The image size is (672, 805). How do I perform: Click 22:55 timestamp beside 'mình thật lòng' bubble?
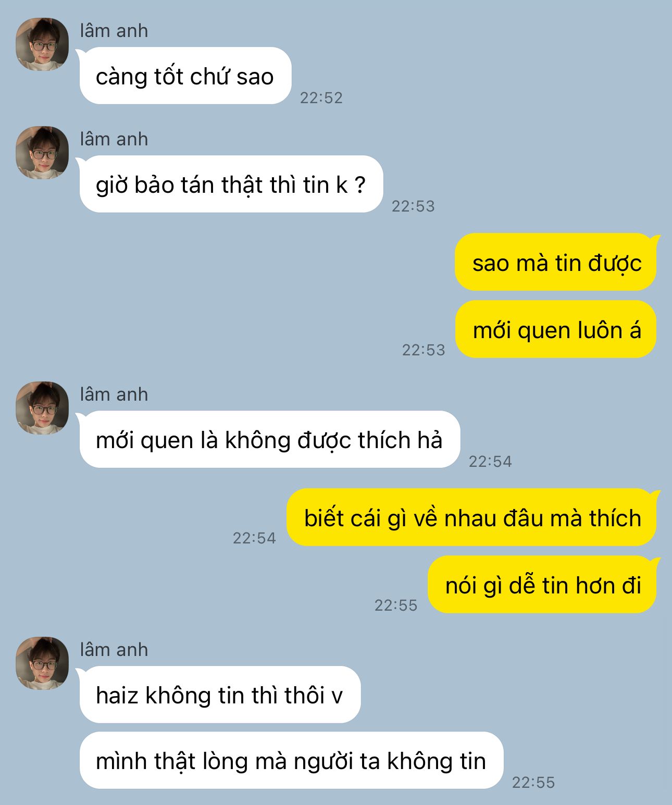click(533, 782)
